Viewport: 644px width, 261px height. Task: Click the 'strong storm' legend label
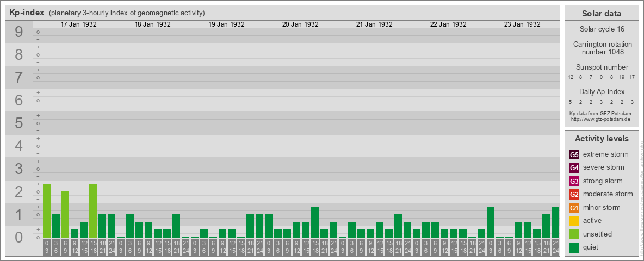pos(603,181)
